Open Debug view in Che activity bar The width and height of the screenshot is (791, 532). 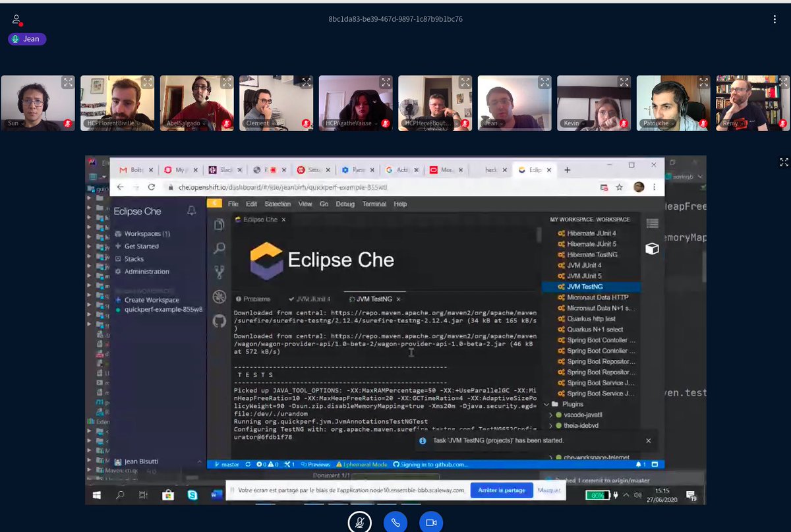click(x=220, y=296)
